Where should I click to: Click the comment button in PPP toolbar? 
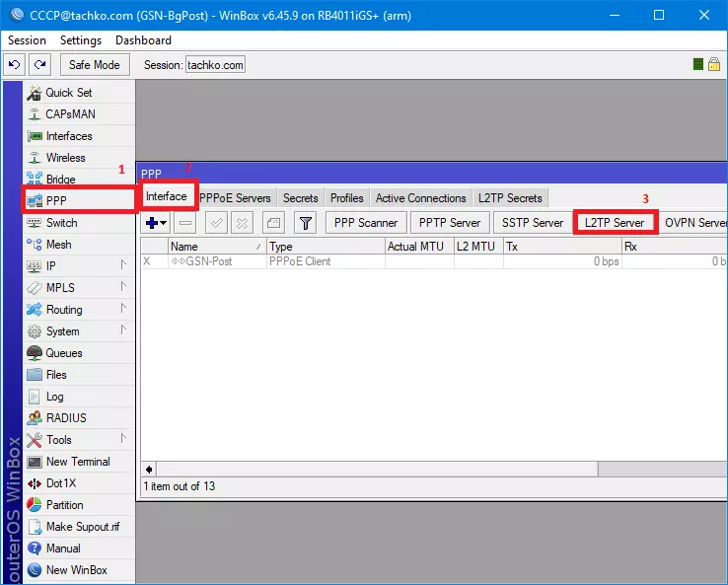(273, 223)
